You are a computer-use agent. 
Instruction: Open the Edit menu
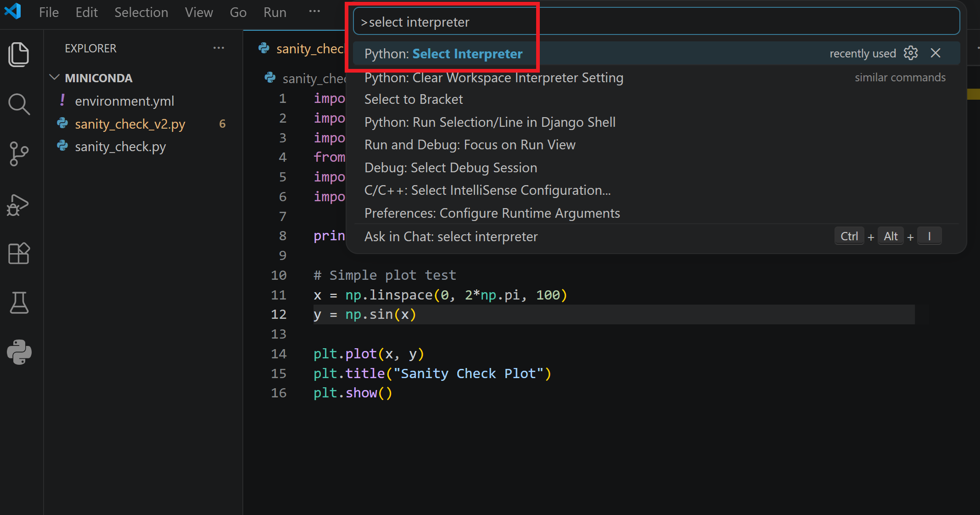coord(86,12)
